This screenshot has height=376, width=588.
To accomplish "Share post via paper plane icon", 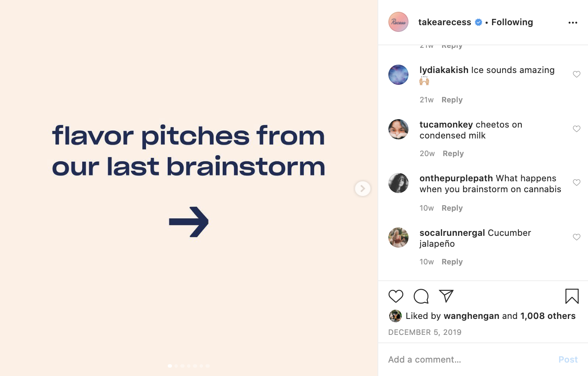I will pos(446,296).
